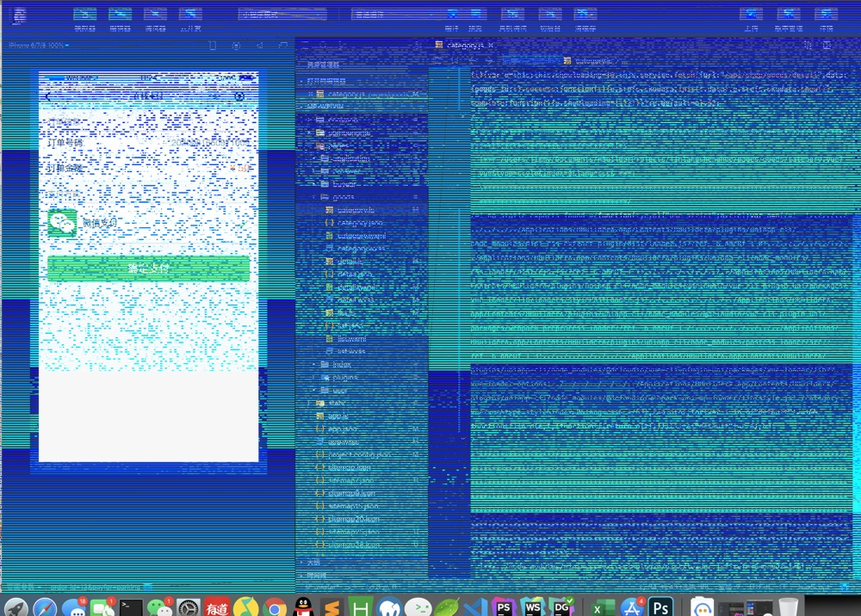This screenshot has width=861, height=616.
Task: Collapse the goods folder in the file tree
Action: click(x=343, y=197)
